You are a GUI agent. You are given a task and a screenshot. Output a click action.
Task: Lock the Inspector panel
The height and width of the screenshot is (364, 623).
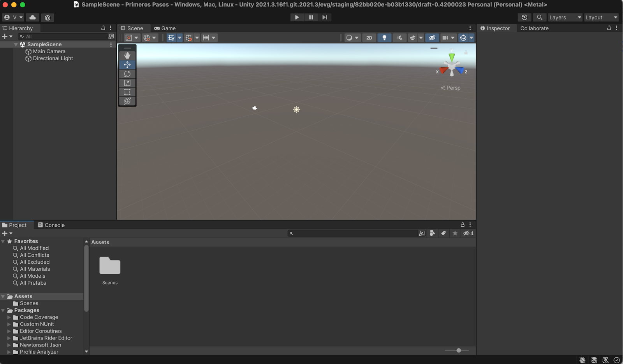point(609,28)
